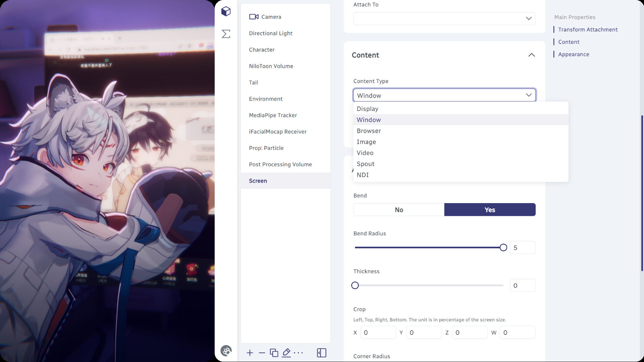Choose Spout as the content type
This screenshot has width=644, height=362.
click(365, 164)
